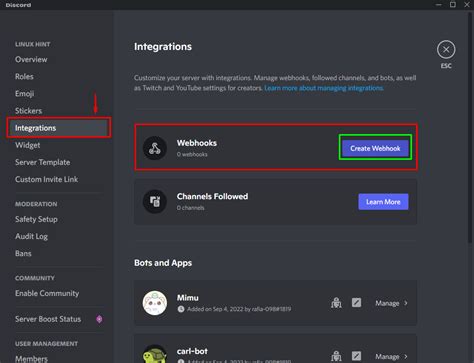The image size is (474, 363).
Task: Click the carl-bot avatar
Action: click(x=155, y=354)
